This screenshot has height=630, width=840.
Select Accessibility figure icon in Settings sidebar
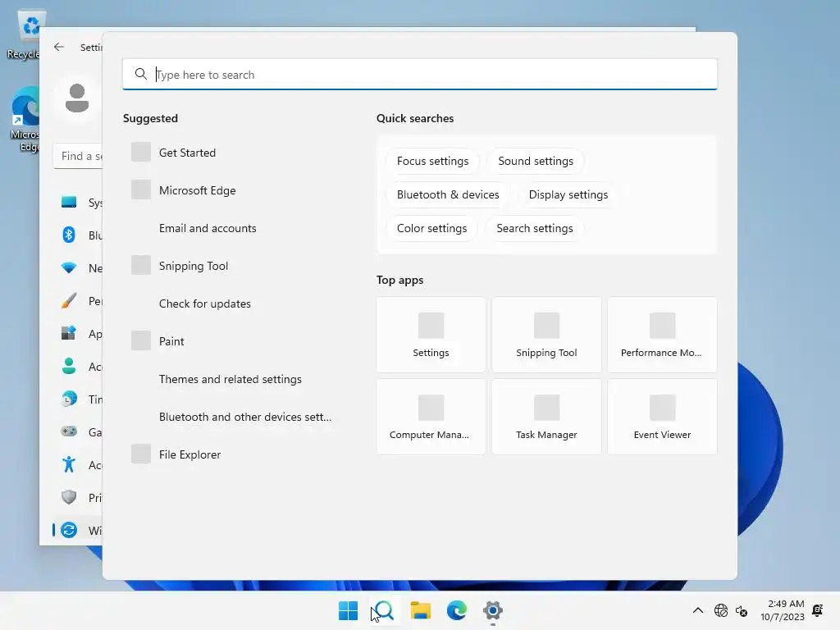pyautogui.click(x=69, y=464)
